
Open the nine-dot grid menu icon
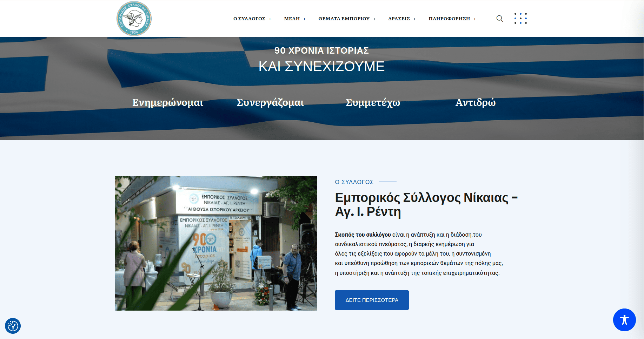(x=520, y=19)
